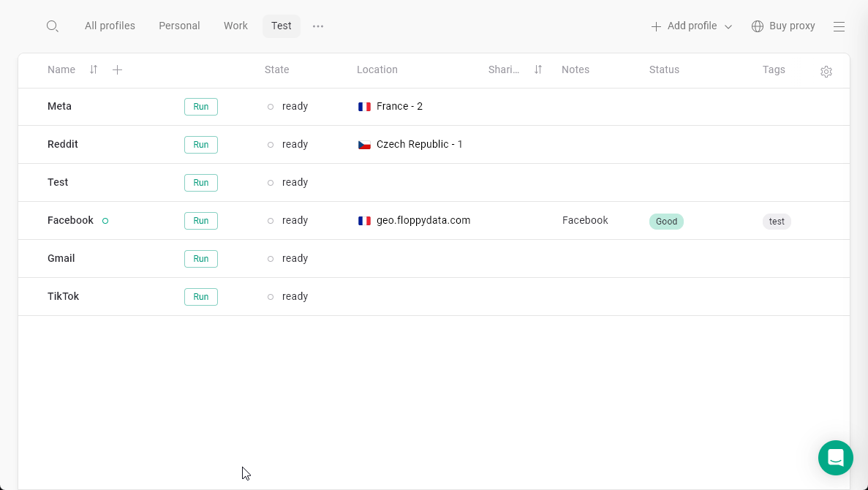
Task: Click the Location column header
Action: click(377, 69)
